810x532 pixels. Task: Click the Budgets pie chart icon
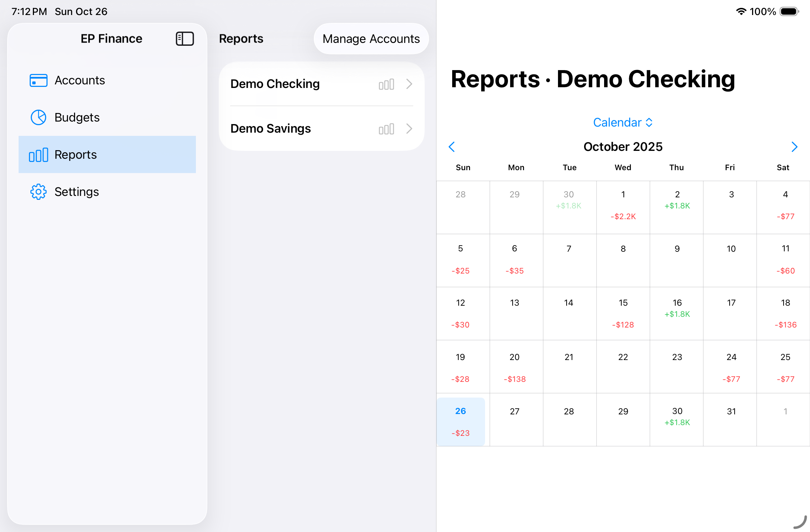[x=38, y=117]
